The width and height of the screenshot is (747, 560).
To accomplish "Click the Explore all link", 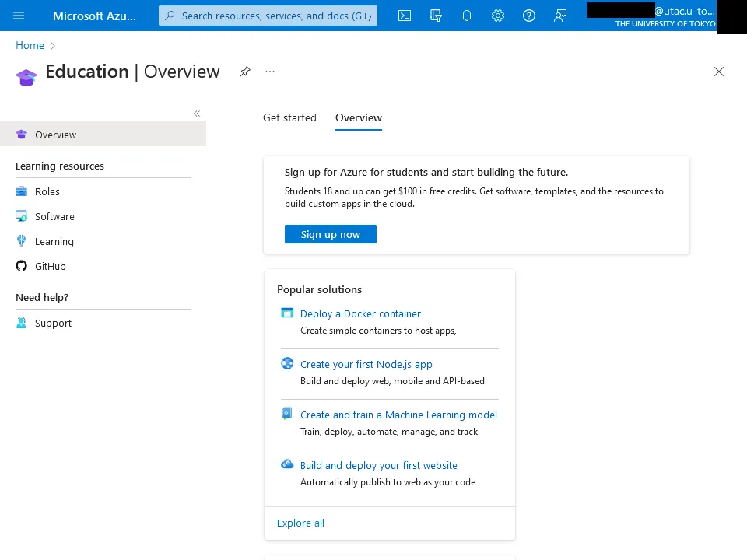I will 300,523.
